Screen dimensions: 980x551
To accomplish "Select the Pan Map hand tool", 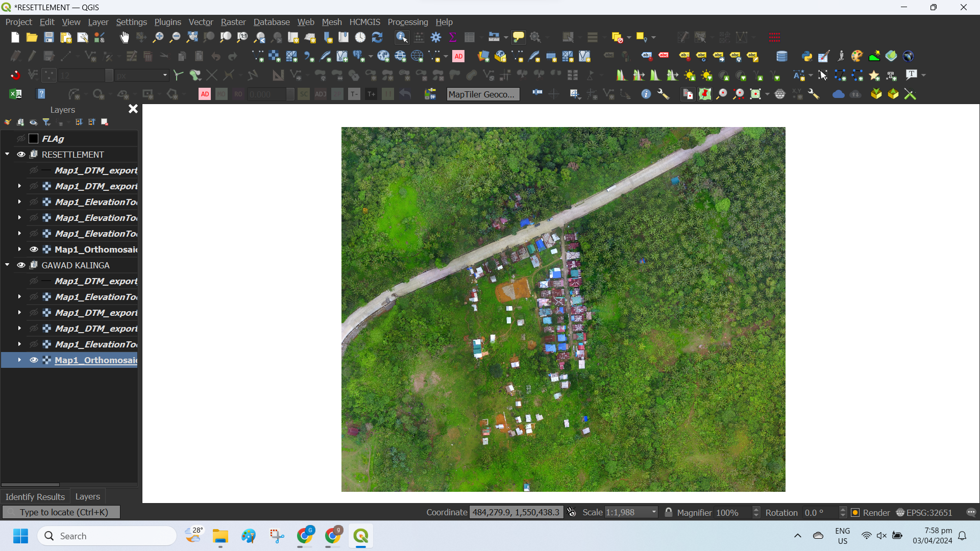I will click(x=125, y=37).
